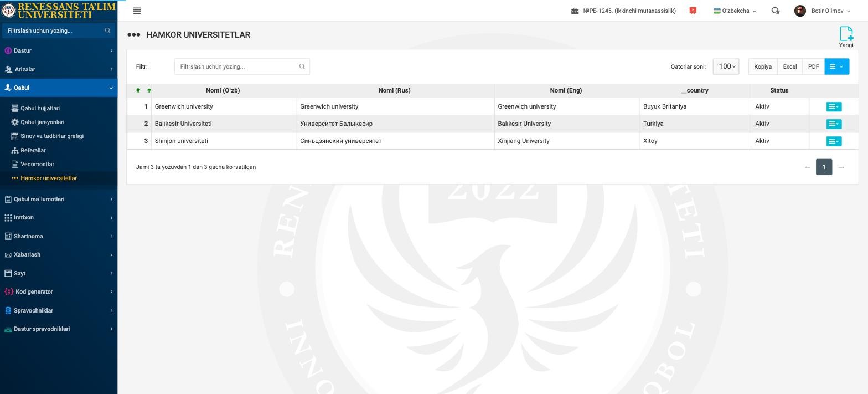Click the Kopiya button
Screen dimensions: 868x394
tap(763, 66)
